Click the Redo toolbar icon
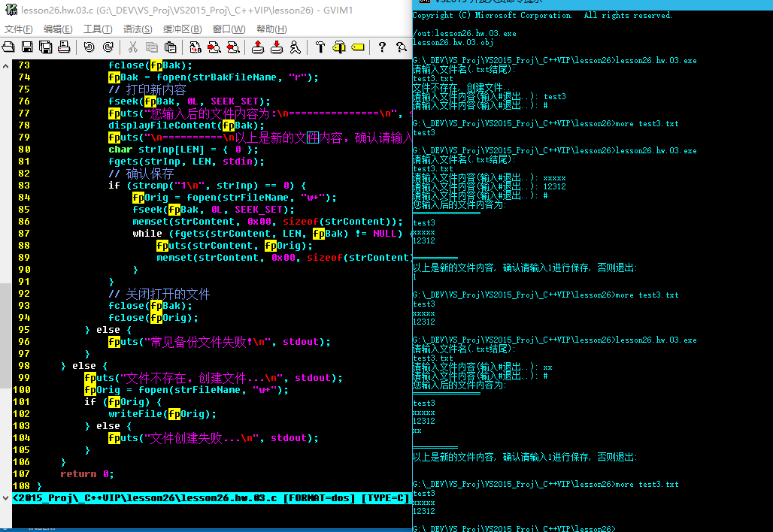The height and width of the screenshot is (532, 773). pyautogui.click(x=107, y=47)
